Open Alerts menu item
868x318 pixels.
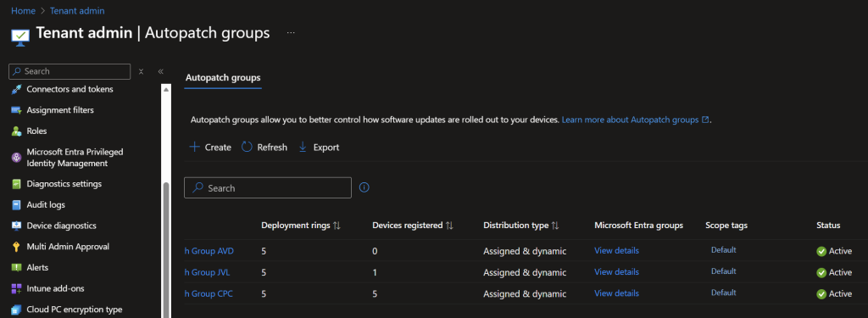(37, 268)
